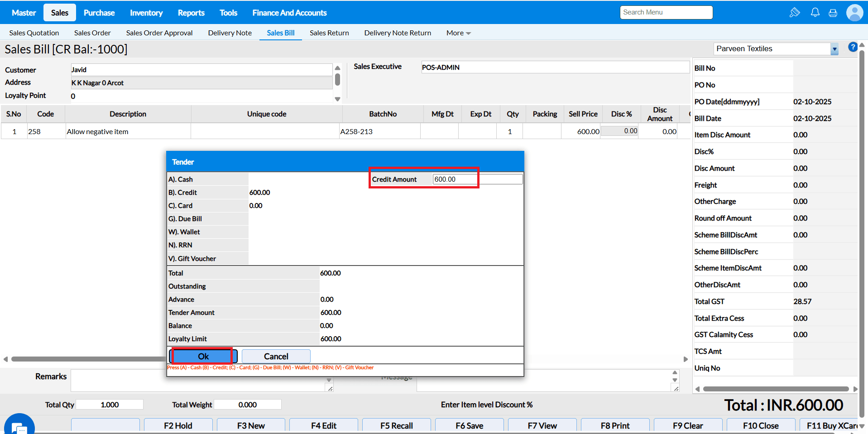The image size is (868, 434).
Task: Expand the Parveen Textiles dropdown
Action: [x=834, y=49]
